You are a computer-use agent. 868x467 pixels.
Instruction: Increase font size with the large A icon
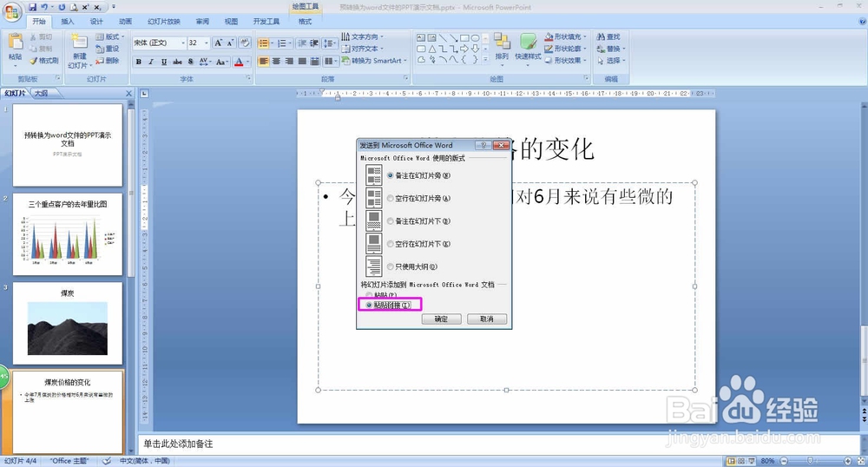[218, 43]
